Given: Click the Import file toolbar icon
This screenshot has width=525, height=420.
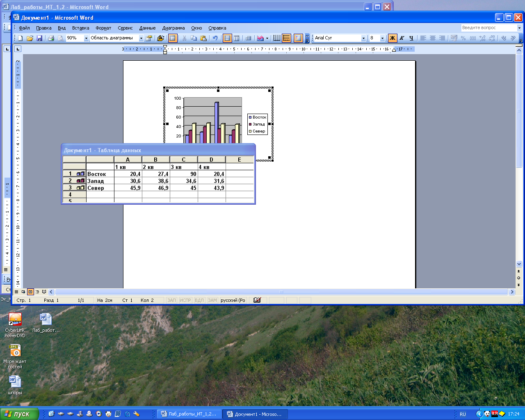Looking at the screenshot, I should coord(161,38).
